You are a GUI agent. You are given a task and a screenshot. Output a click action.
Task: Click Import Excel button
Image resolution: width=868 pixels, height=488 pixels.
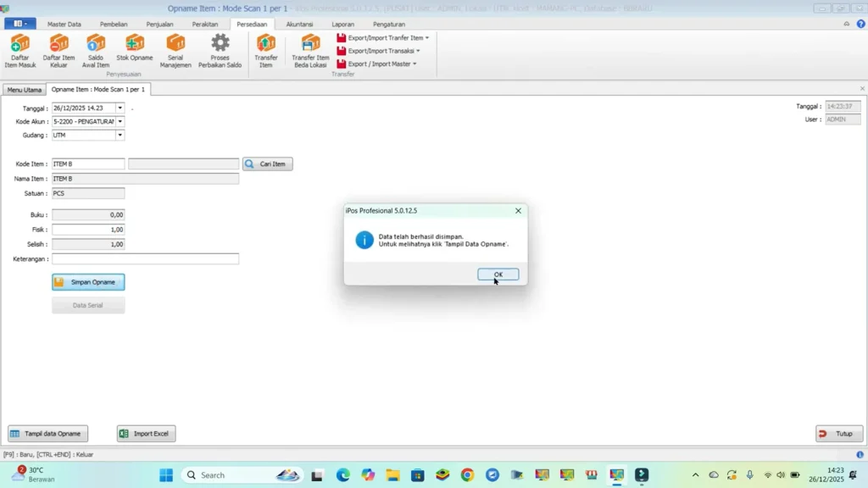tap(146, 434)
